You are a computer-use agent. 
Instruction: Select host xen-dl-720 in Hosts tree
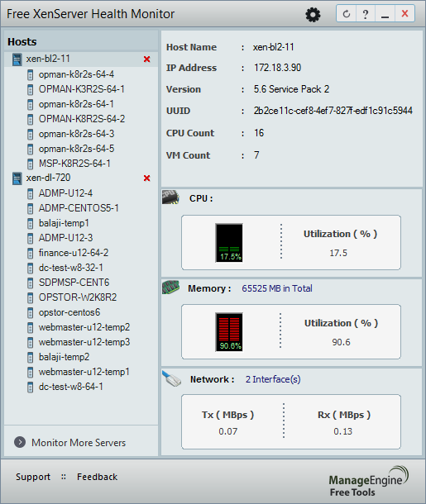pos(48,178)
